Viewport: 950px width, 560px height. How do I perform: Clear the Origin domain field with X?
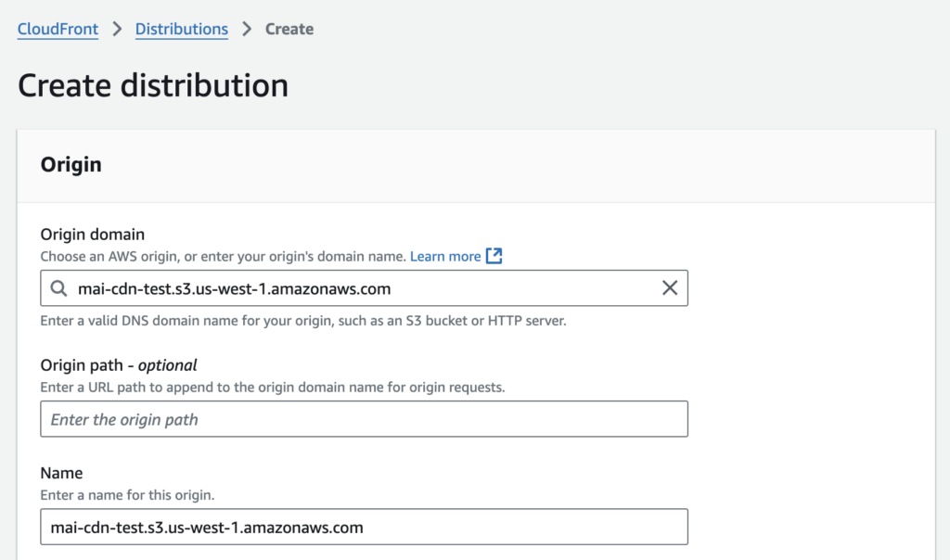(x=669, y=288)
